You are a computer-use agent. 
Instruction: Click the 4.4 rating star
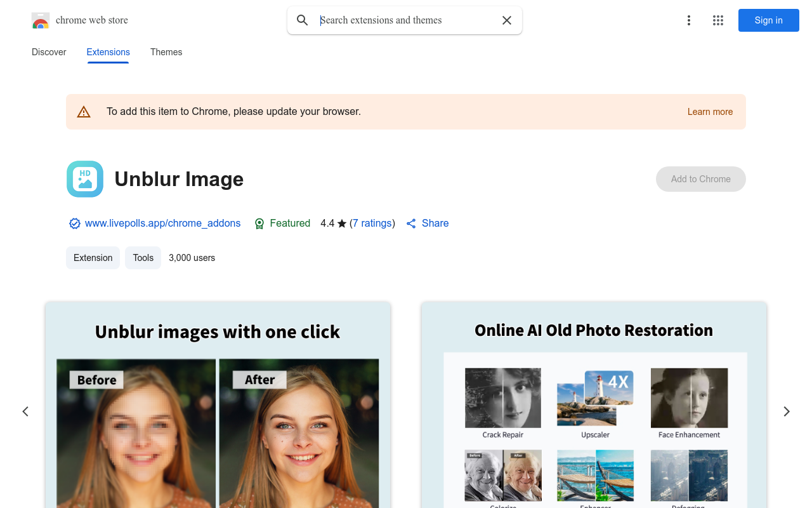(x=342, y=224)
